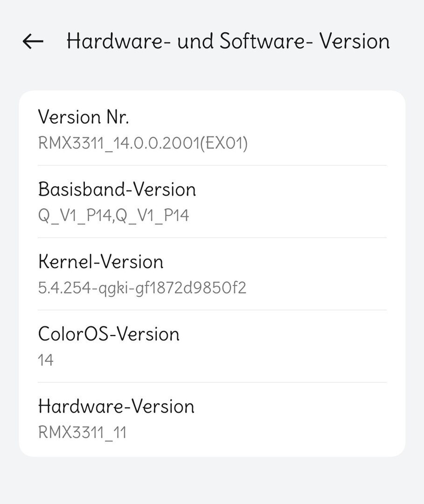Tap the baseband value Q_V1_P14,Q_V1_P14
The width and height of the screenshot is (424, 504).
point(113,215)
